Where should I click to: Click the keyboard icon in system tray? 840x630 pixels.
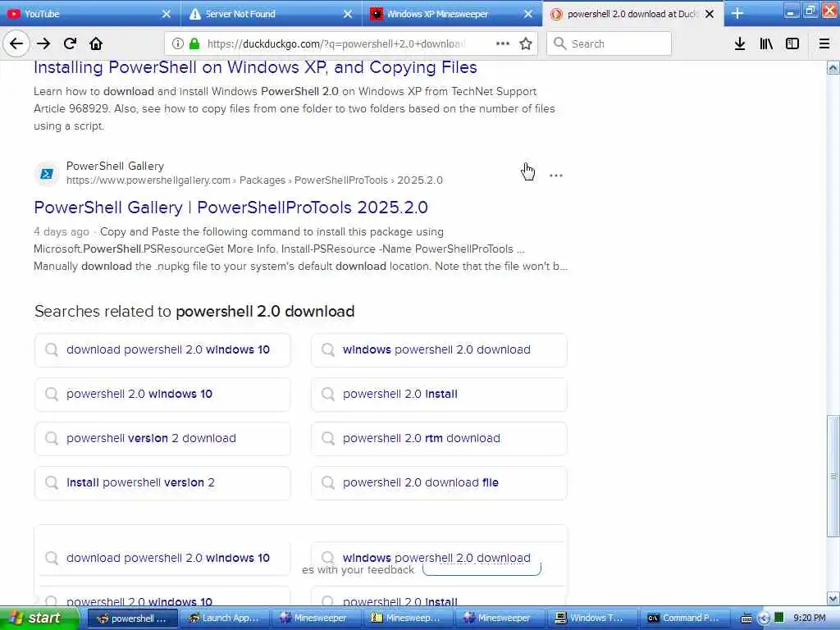point(746,619)
